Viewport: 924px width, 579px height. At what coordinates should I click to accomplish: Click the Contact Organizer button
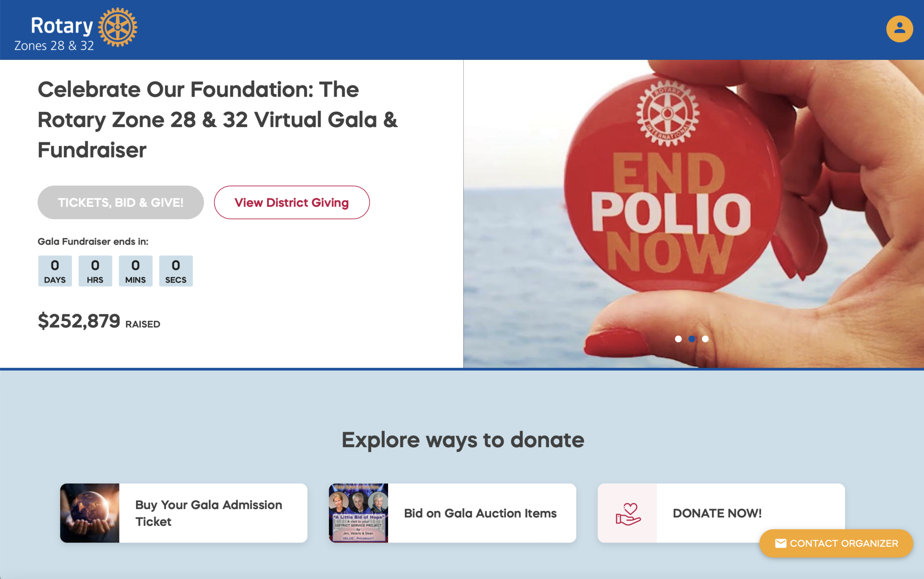click(836, 543)
